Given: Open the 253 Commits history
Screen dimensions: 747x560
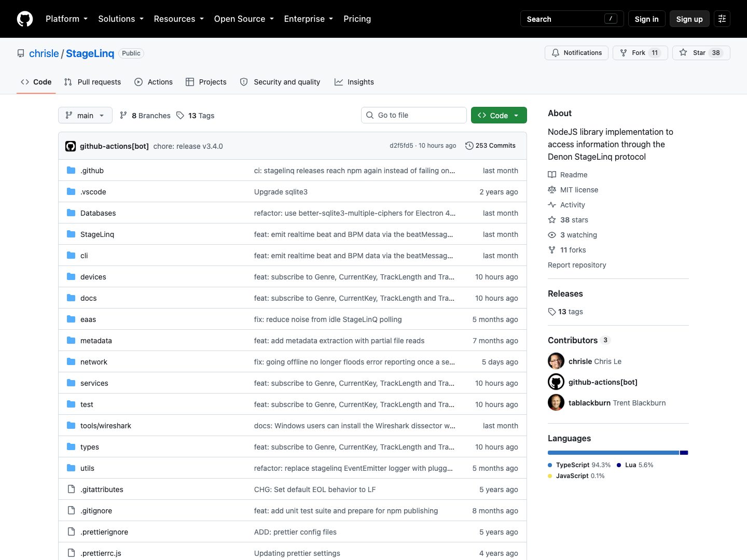Looking at the screenshot, I should 490,146.
